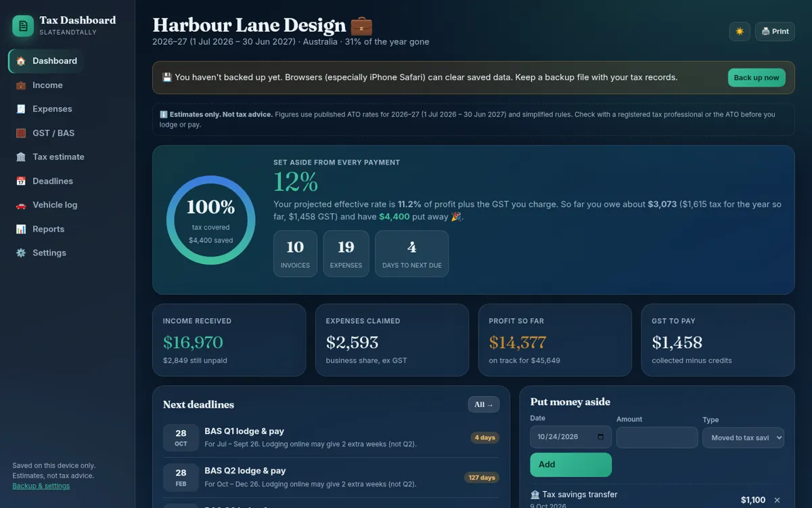This screenshot has height=508, width=812.
Task: Click the 19 Expenses stat tile
Action: coord(346,254)
